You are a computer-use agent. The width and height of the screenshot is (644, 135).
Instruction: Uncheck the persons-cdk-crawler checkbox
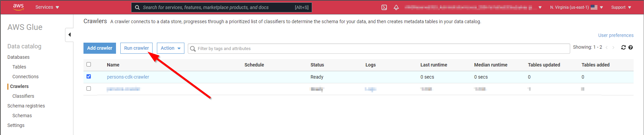89,77
